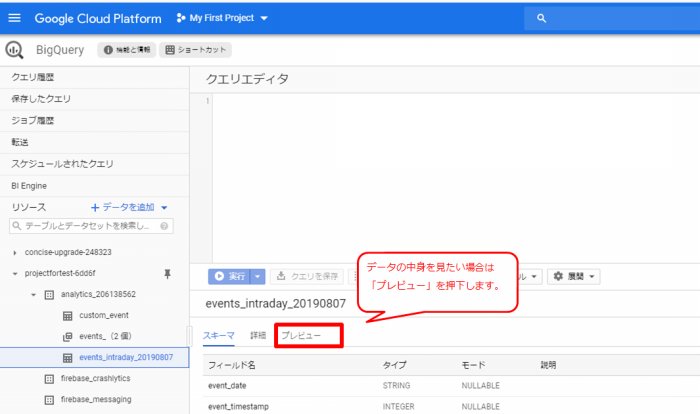This screenshot has width=700, height=414.
Task: Click the リソース section label
Action: (x=29, y=207)
